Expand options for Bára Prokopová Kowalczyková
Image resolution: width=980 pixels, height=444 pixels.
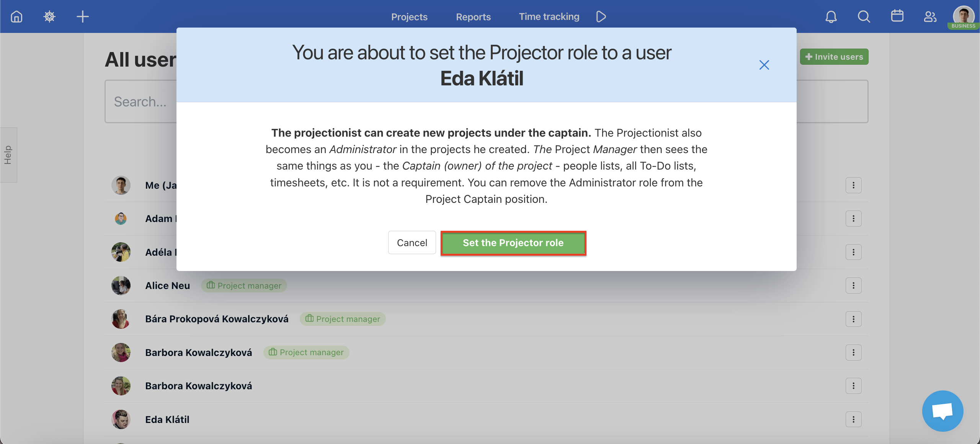tap(854, 319)
